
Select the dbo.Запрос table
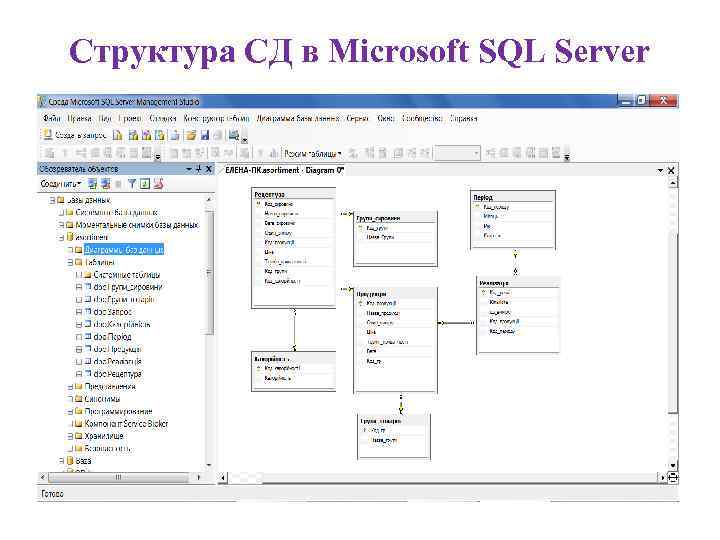(112, 312)
